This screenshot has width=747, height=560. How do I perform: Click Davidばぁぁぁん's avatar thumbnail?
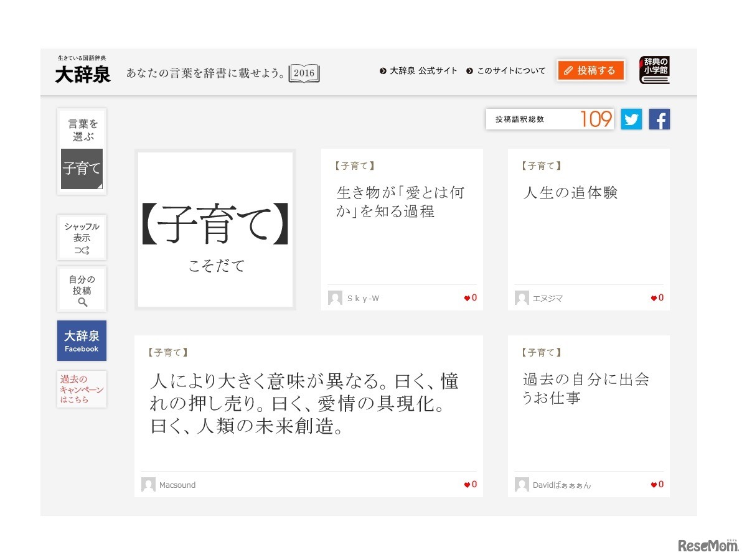coord(522,484)
